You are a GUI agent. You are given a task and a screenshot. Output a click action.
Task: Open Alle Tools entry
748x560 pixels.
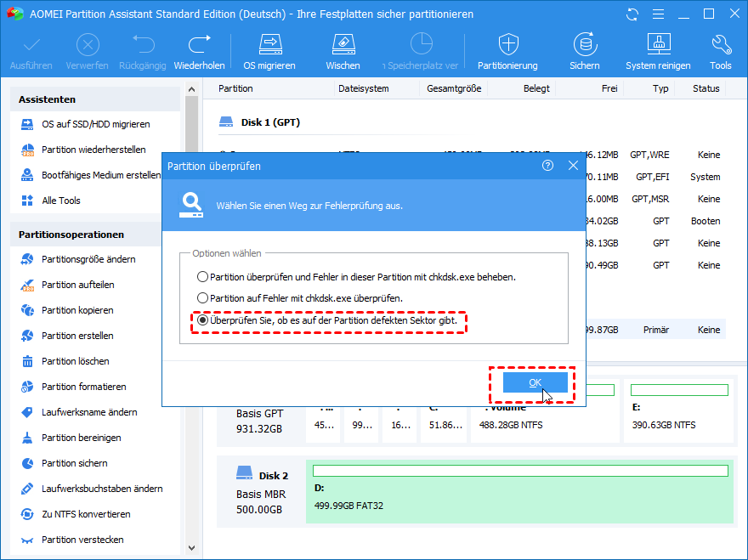[50, 201]
